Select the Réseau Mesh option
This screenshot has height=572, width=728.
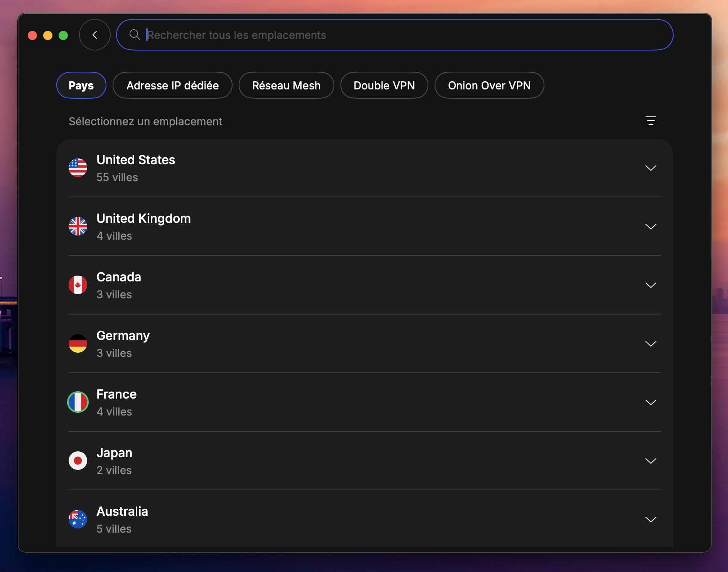click(x=286, y=85)
